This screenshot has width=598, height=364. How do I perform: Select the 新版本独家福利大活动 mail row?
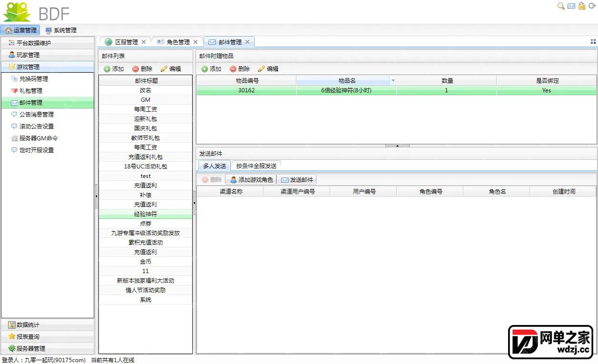pos(146,280)
